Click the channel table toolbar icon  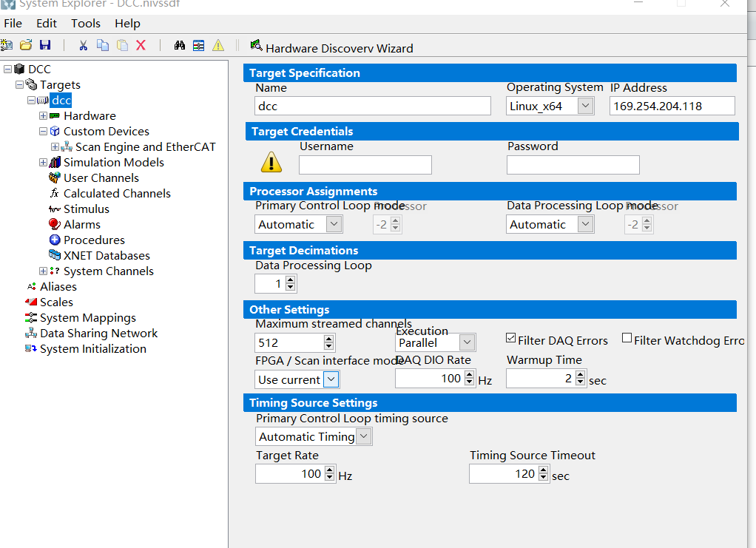[x=198, y=45]
